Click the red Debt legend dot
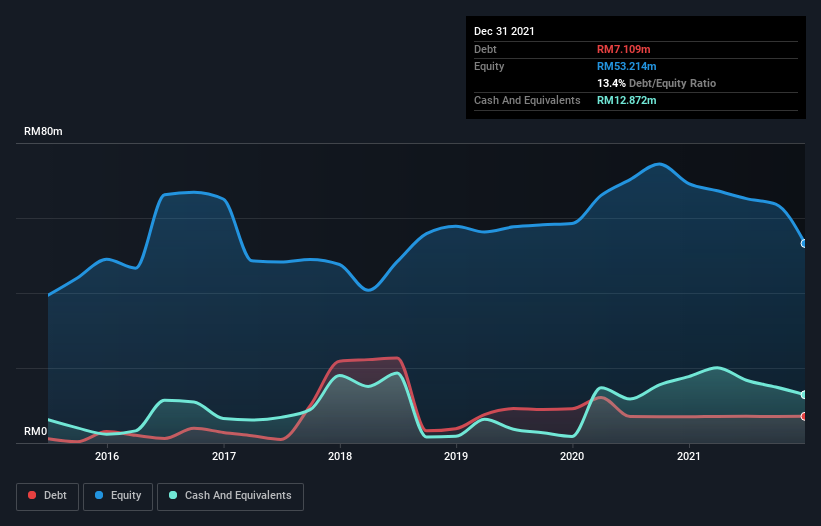 (32, 495)
